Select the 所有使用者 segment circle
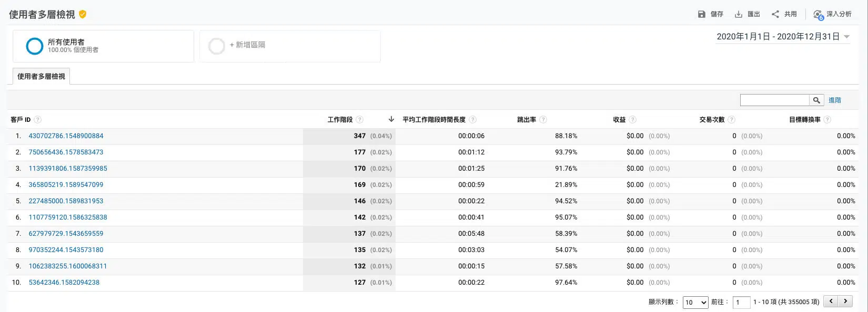This screenshot has height=312, width=868. pos(35,46)
